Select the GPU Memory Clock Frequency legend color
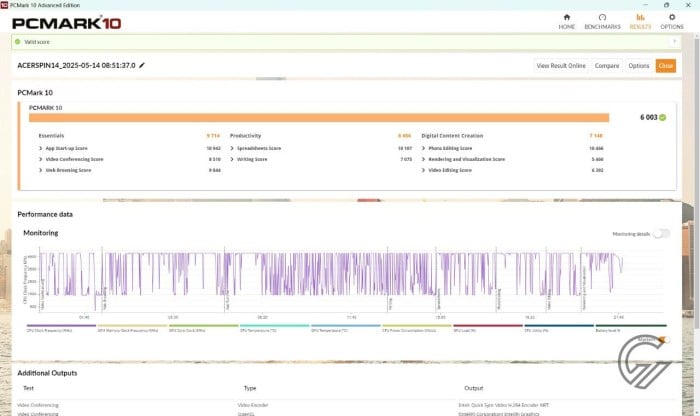The width and height of the screenshot is (700, 416). pos(132,326)
